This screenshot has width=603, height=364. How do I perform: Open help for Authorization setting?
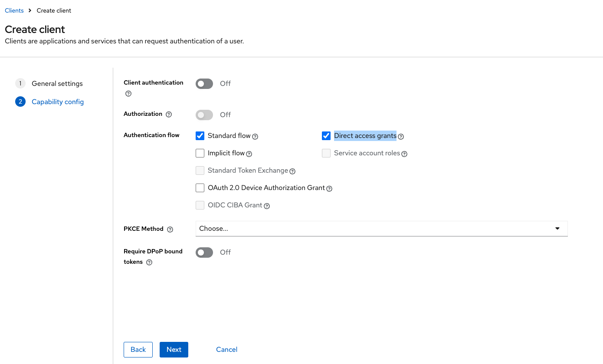click(169, 114)
